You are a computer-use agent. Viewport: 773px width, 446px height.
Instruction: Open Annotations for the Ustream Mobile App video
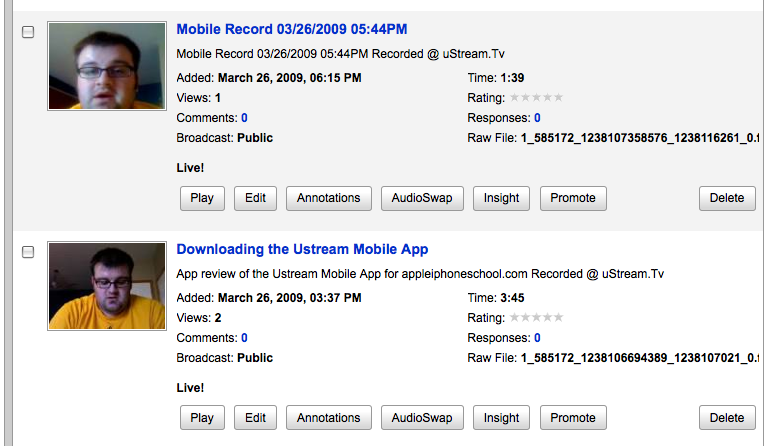point(328,418)
